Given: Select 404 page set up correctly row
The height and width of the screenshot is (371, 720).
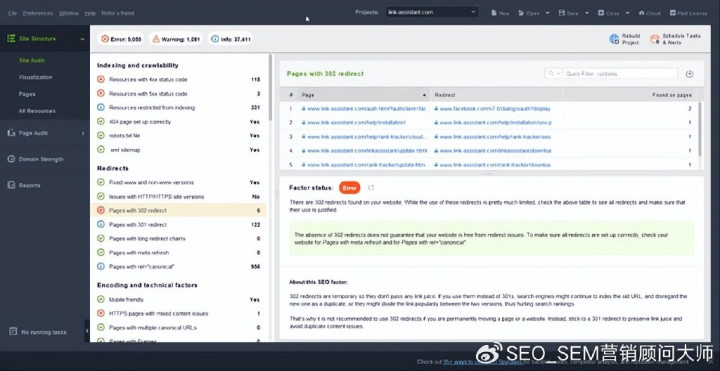Looking at the screenshot, I should coord(179,122).
